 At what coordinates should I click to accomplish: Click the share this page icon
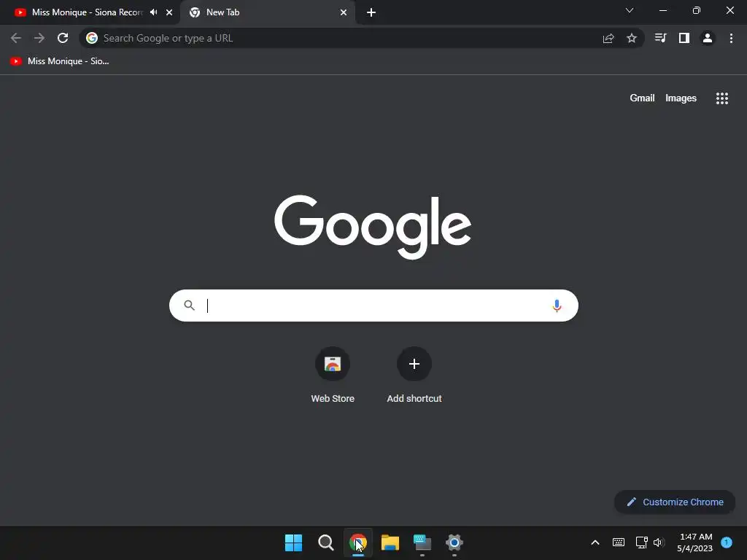(x=608, y=39)
